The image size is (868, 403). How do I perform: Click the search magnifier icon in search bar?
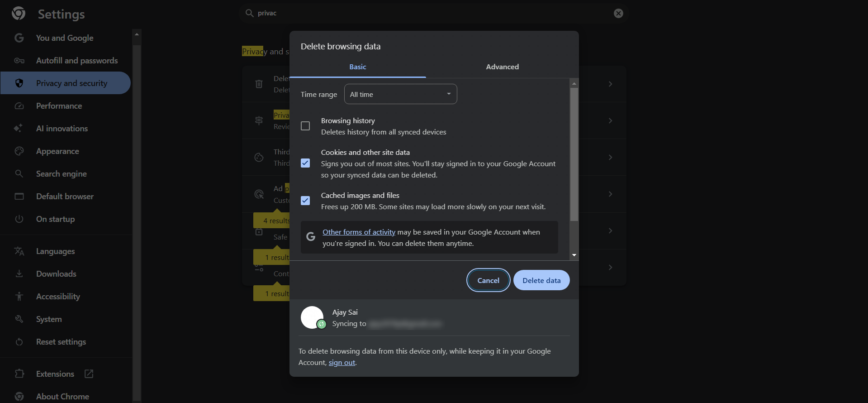249,13
